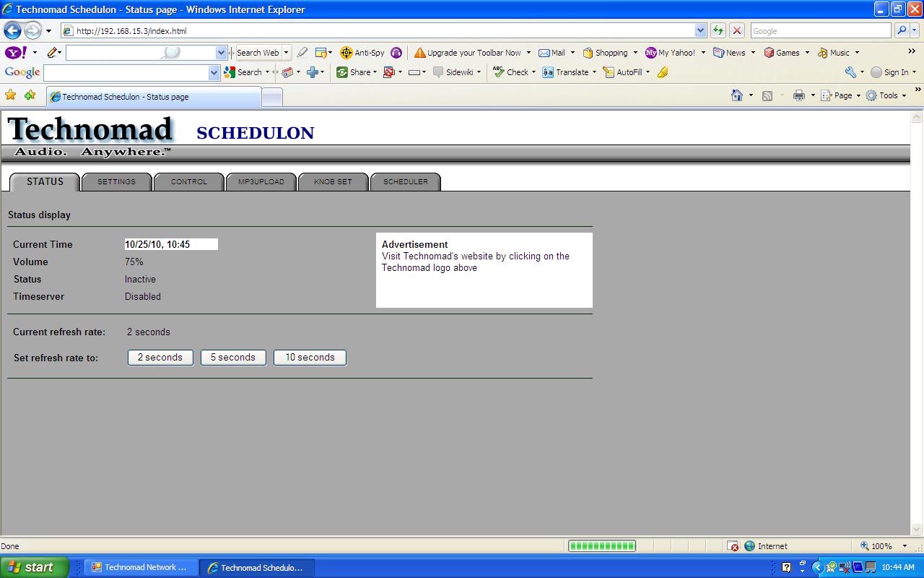The height and width of the screenshot is (578, 924).
Task: Open Yahoo Mail toolbar icon
Action: pos(552,53)
